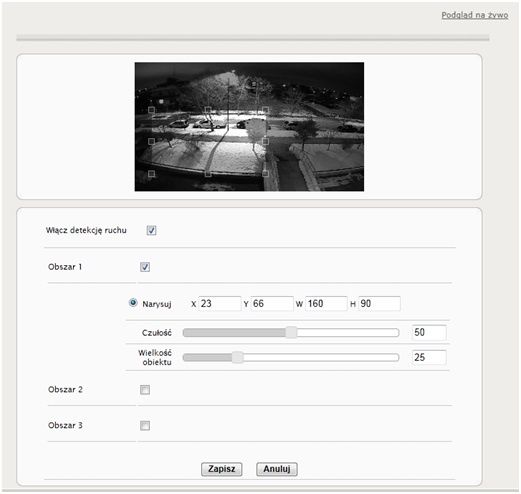Click the Czułość value field showing 50

(429, 332)
